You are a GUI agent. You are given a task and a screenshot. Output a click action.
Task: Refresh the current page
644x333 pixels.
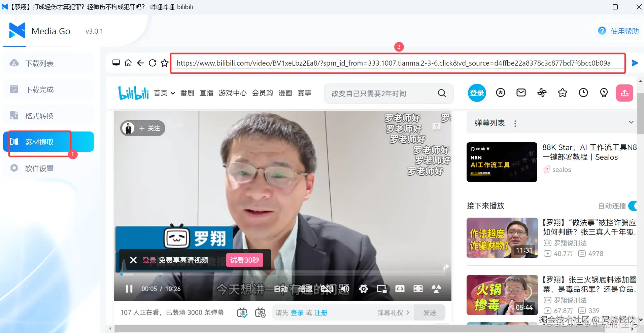[x=152, y=63]
